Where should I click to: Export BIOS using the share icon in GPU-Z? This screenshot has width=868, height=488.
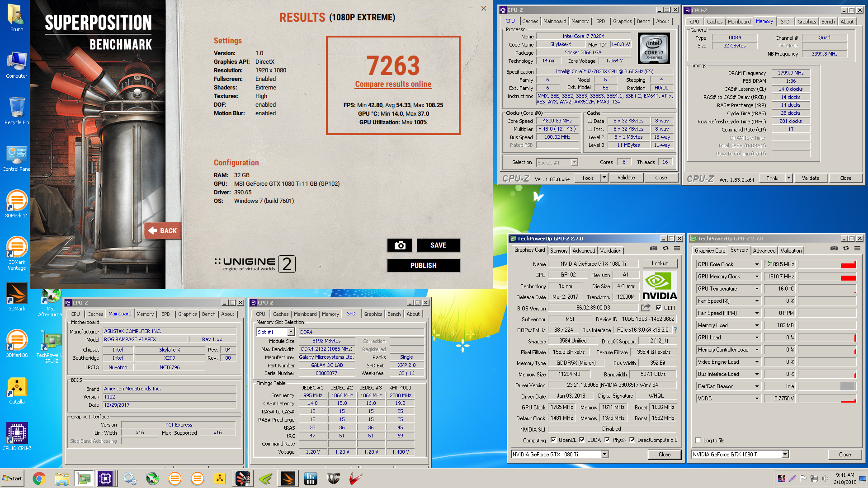[x=646, y=308]
